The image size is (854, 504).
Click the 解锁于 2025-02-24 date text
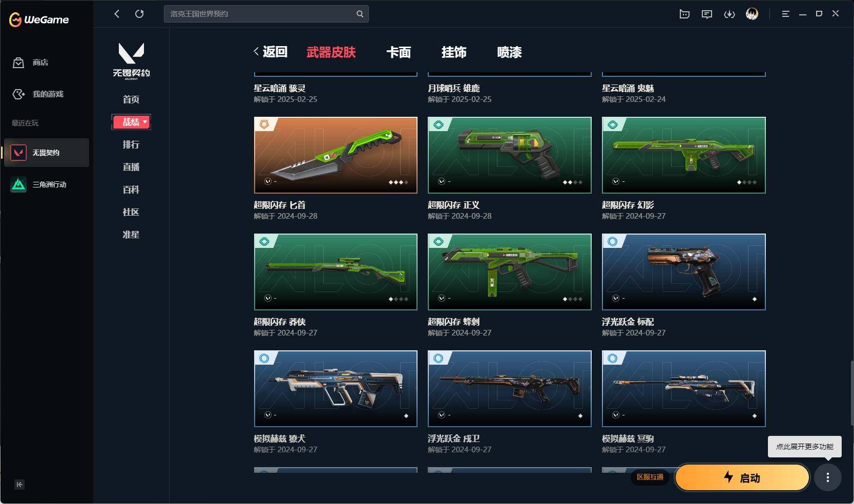tap(634, 99)
